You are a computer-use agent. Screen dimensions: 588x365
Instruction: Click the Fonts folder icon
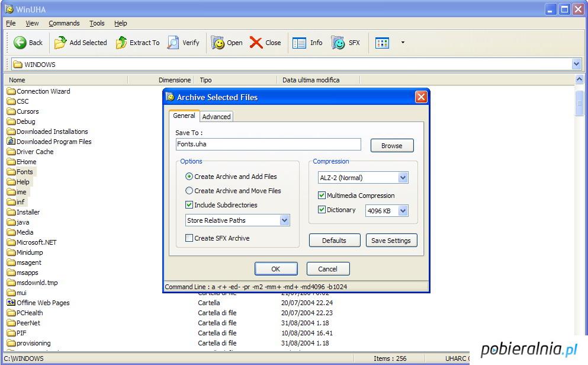click(11, 172)
